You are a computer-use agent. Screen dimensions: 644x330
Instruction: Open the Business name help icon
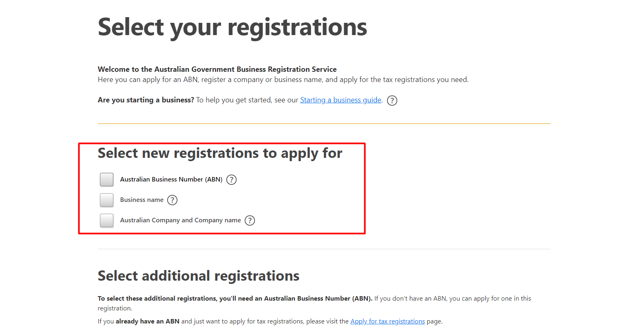[x=173, y=200]
